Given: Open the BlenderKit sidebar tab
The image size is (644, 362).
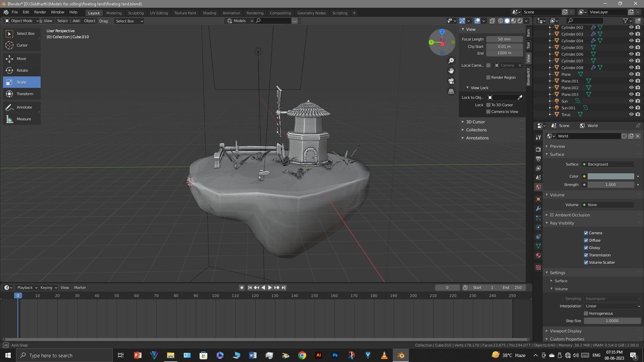Looking at the screenshot, I should 528,76.
